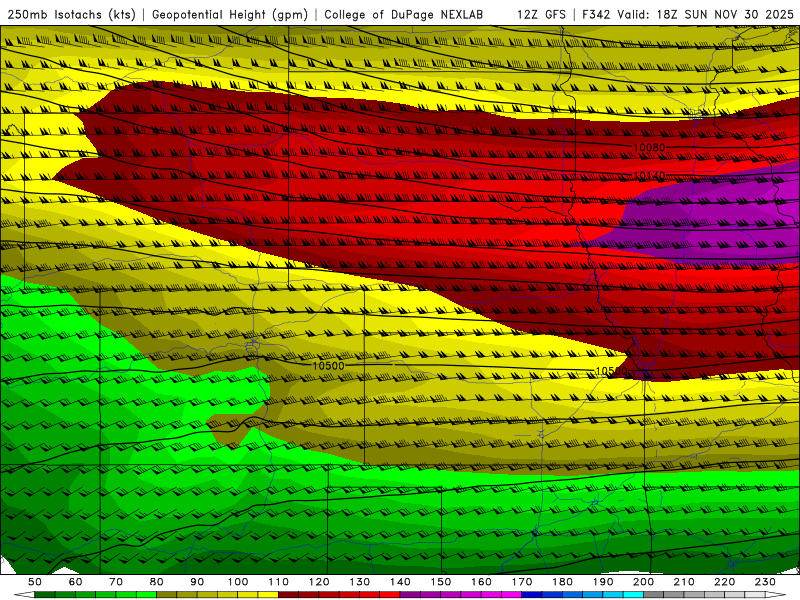Click the 'Valid: 18Z SUN NOV 30 2025' text

tap(706, 15)
